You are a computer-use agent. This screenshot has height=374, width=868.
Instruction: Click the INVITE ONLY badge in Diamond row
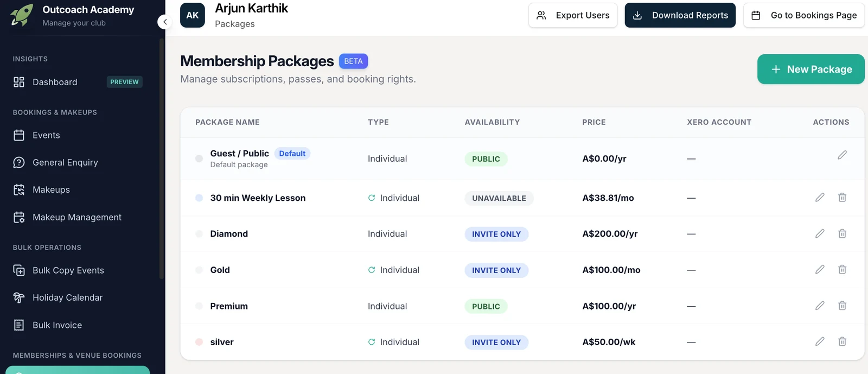click(x=496, y=234)
